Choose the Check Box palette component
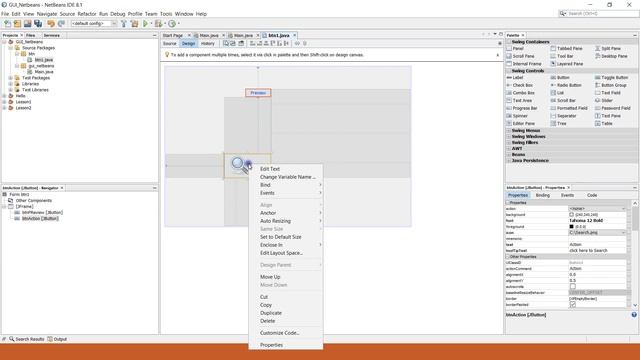Image resolution: width=640 pixels, height=360 pixels. [x=520, y=85]
